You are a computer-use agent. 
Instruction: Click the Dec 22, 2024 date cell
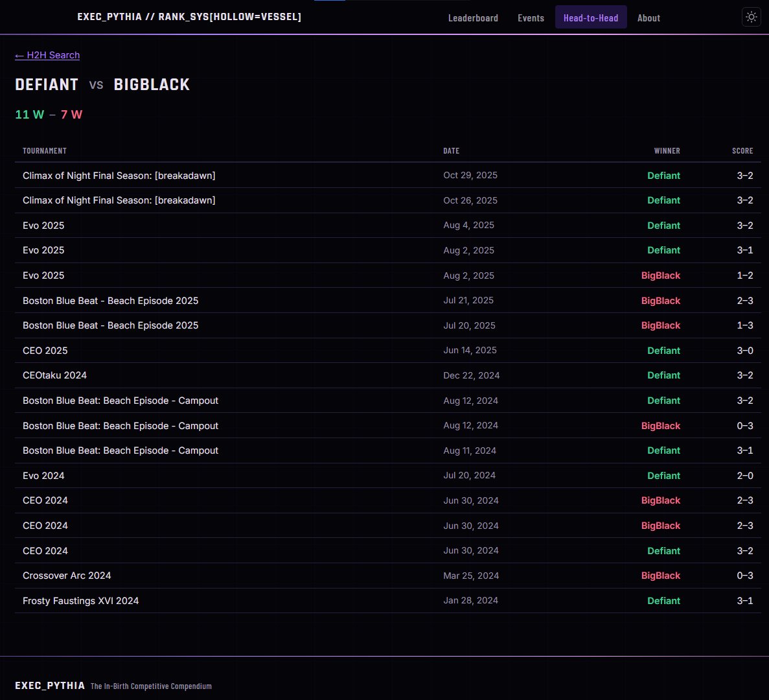pyautogui.click(x=471, y=375)
